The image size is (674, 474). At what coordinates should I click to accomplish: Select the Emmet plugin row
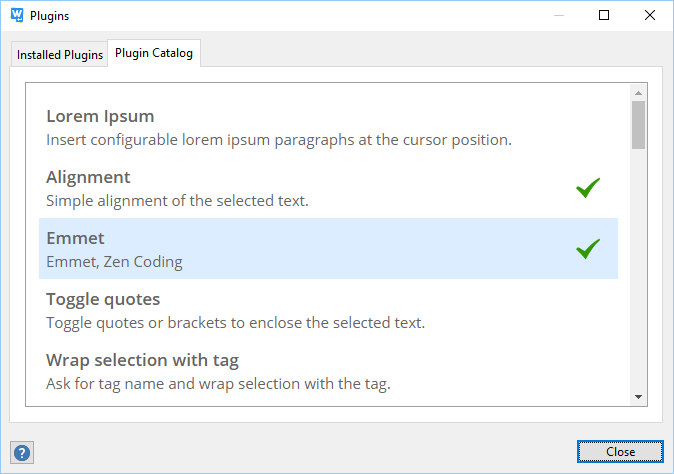300,249
